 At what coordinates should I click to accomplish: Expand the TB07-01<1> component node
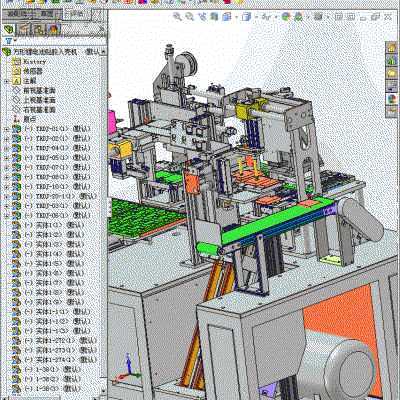tap(6, 129)
